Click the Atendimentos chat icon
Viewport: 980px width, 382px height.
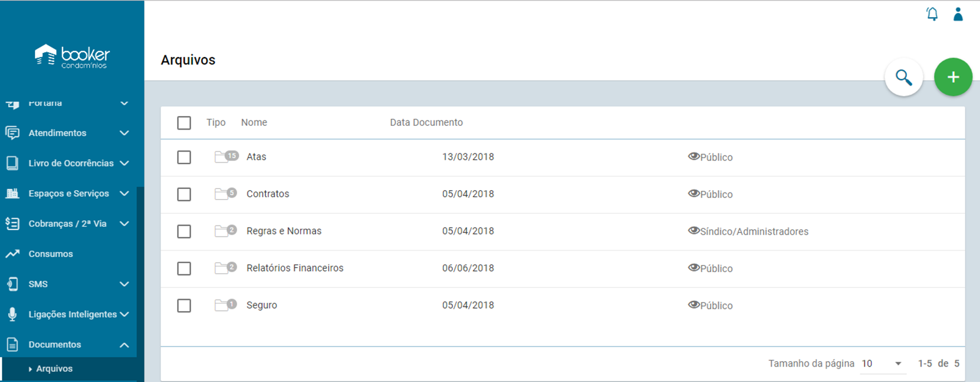pos(12,133)
